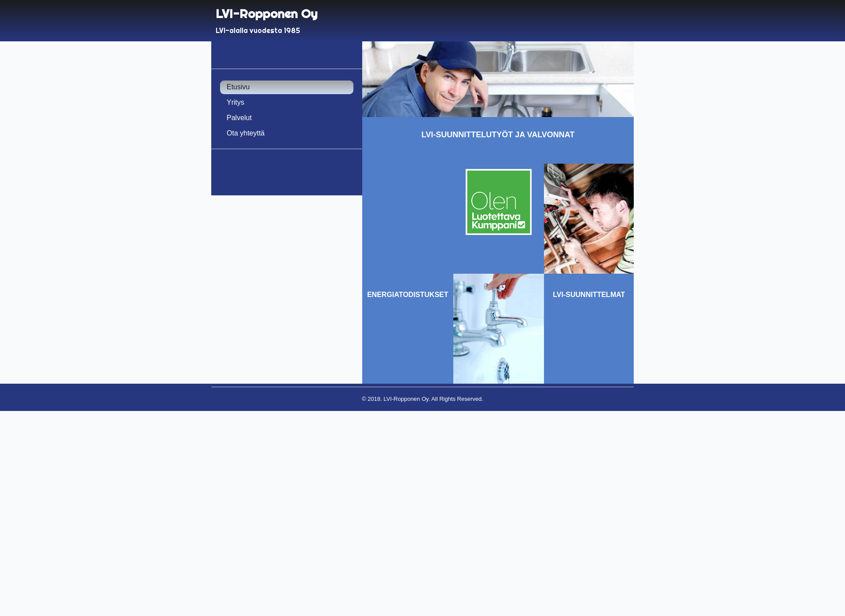Image resolution: width=845 pixels, height=616 pixels.
Task: Open the Etusivu menu item
Action: point(287,87)
